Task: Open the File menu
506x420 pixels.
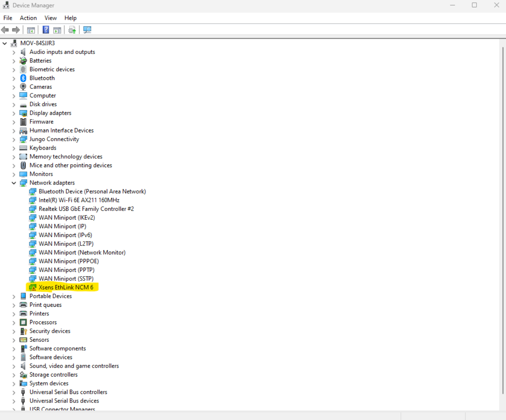Action: (x=7, y=18)
